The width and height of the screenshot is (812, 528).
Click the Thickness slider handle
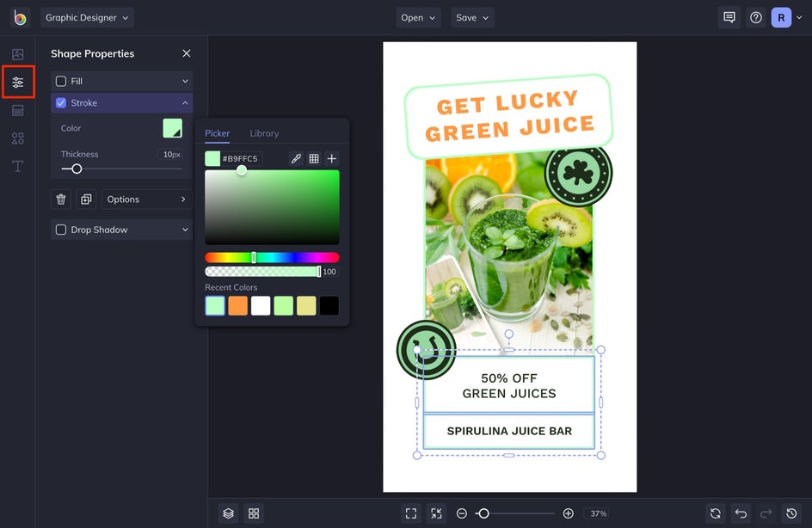pyautogui.click(x=77, y=169)
